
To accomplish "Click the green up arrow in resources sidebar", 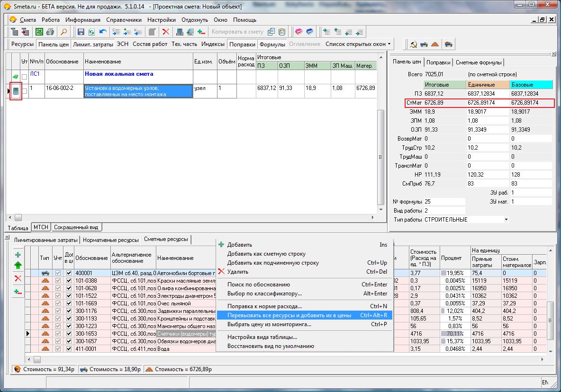I will [18, 265].
